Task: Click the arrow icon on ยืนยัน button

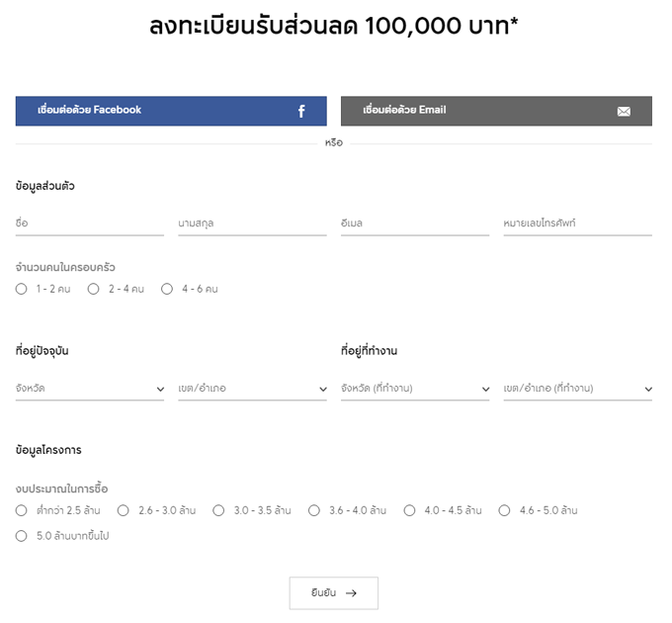Action: click(351, 593)
